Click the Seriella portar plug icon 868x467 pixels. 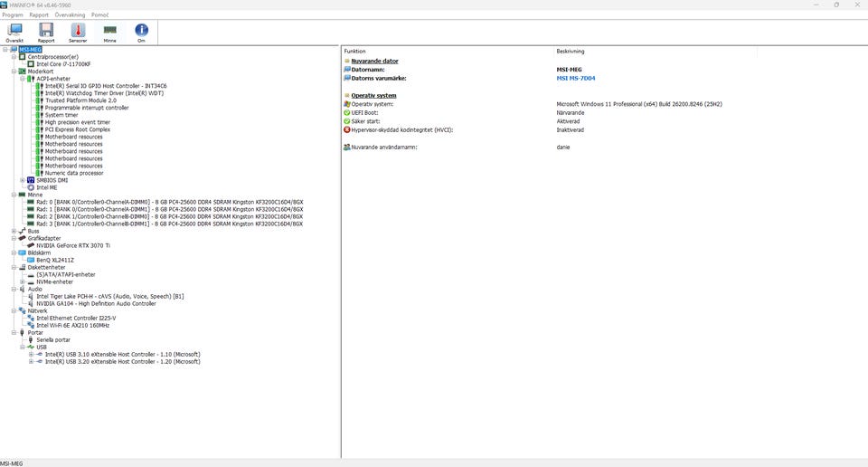(31, 339)
